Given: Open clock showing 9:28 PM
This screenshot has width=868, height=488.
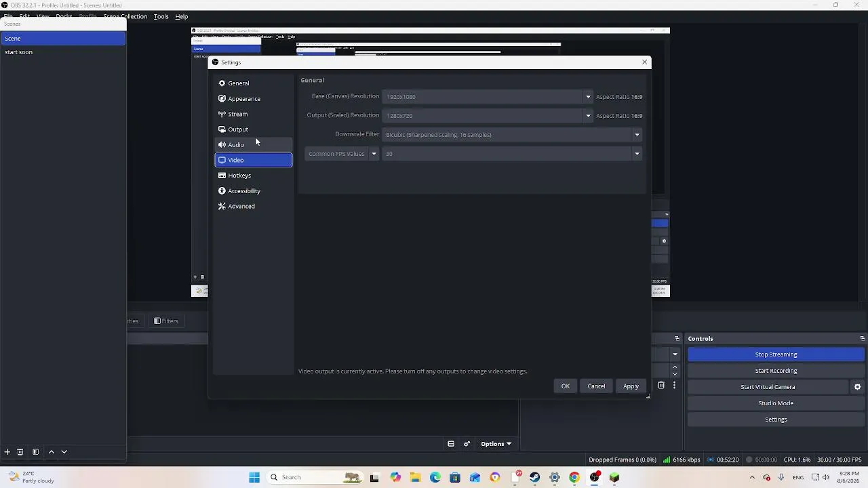Looking at the screenshot, I should tap(849, 478).
